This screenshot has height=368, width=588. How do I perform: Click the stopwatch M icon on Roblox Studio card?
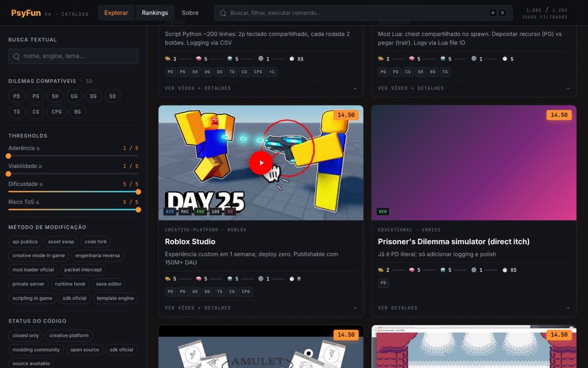click(x=292, y=279)
